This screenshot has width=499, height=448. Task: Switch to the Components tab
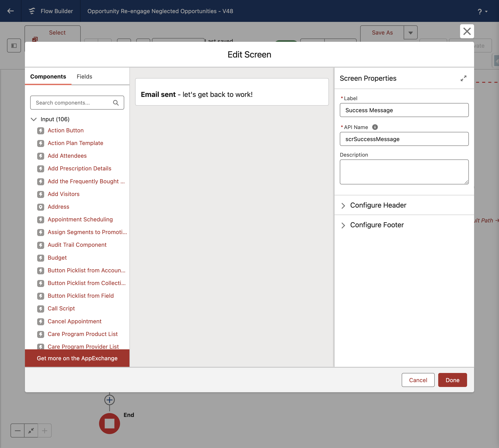(x=48, y=77)
